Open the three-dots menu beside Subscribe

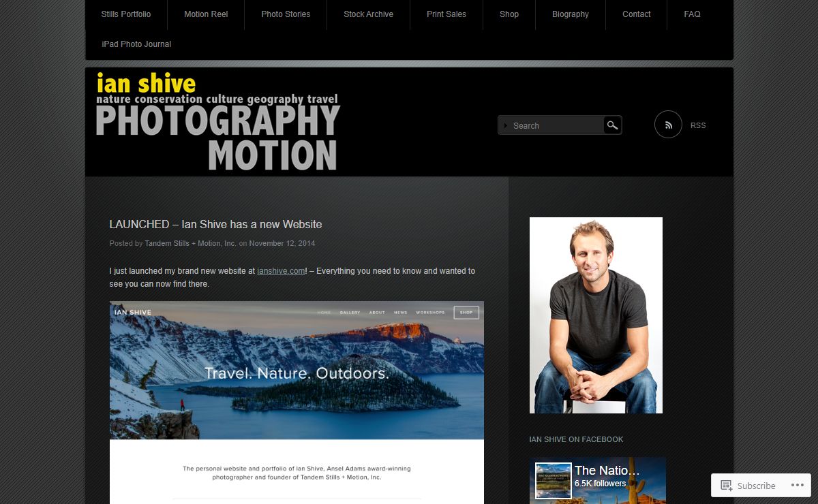[797, 486]
